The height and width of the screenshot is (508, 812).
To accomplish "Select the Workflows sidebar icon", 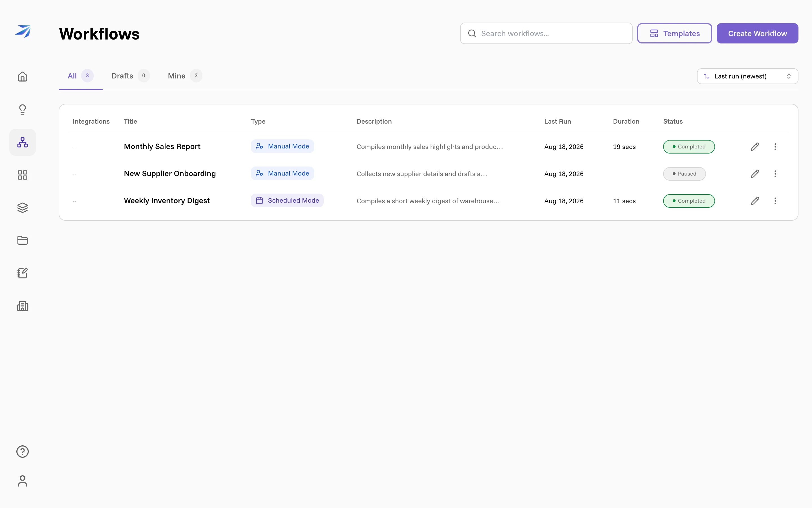I will pos(23,142).
